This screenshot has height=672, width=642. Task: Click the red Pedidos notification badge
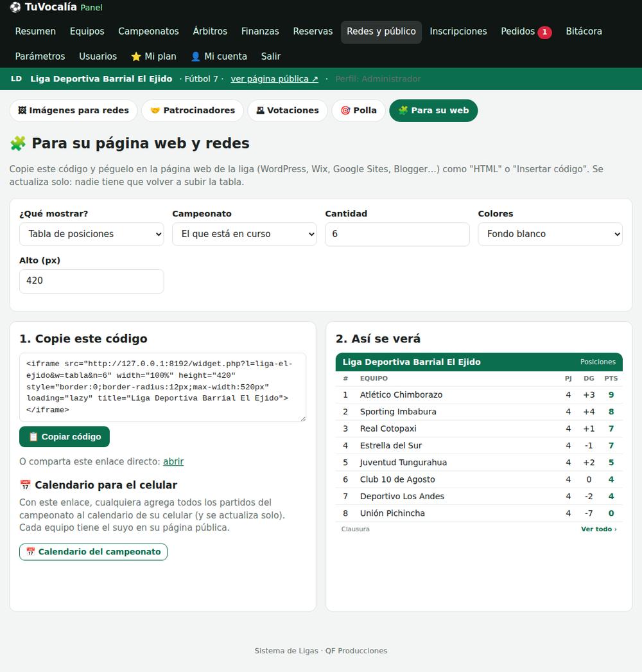[x=544, y=31]
